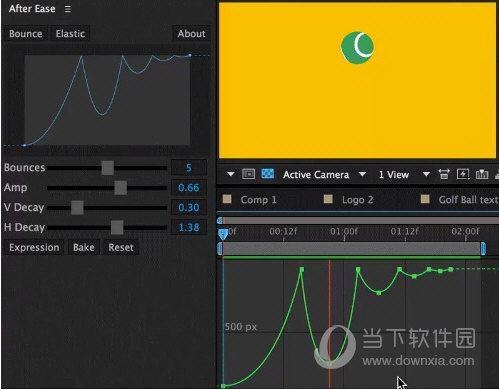The image size is (499, 390).
Task: Click the Logo 2 tab color label square
Action: (328, 199)
